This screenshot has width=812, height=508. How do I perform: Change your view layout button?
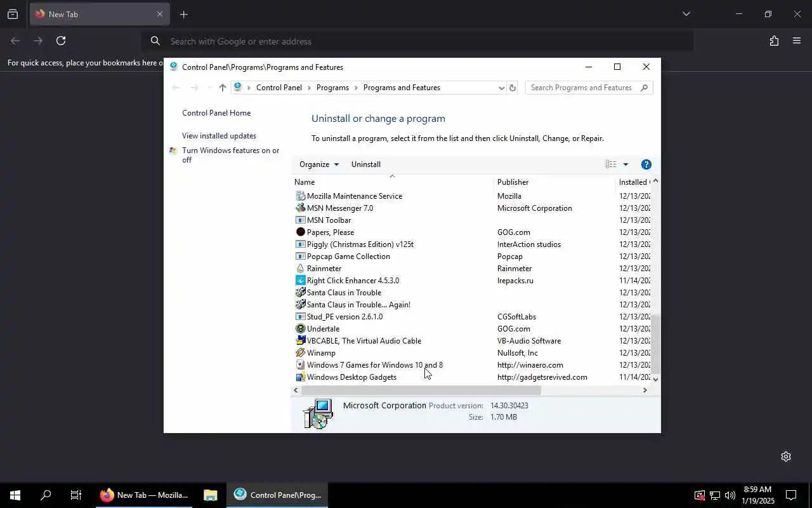pos(611,164)
